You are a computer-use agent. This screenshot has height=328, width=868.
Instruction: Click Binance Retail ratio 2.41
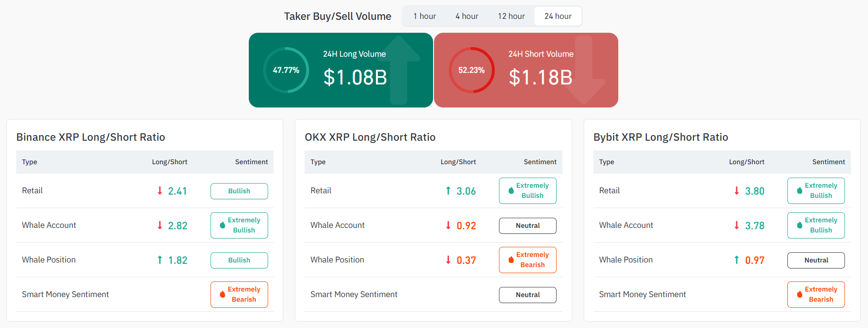pos(177,191)
